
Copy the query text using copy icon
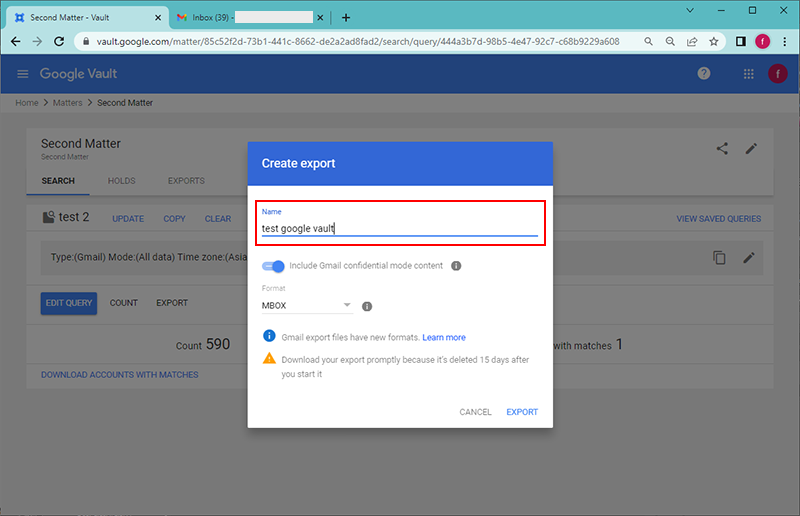pos(719,258)
